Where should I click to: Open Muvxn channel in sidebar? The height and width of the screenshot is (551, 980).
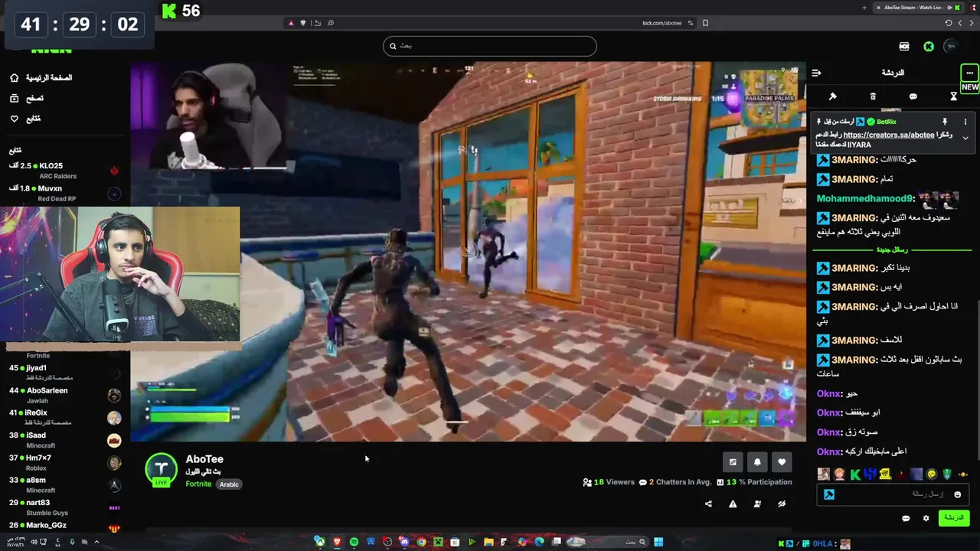[65, 193]
